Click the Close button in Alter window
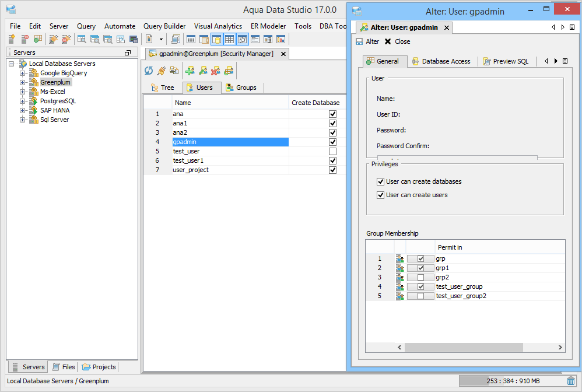The height and width of the screenshot is (392, 582). click(x=397, y=41)
